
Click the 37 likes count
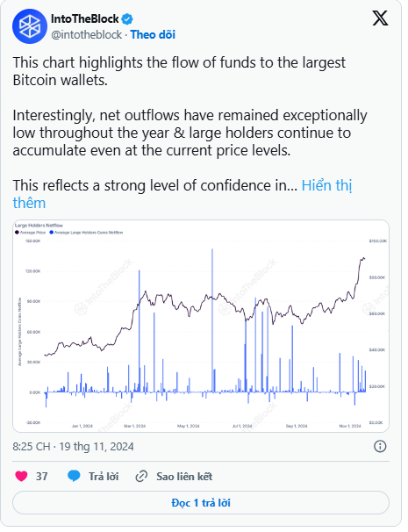click(42, 477)
